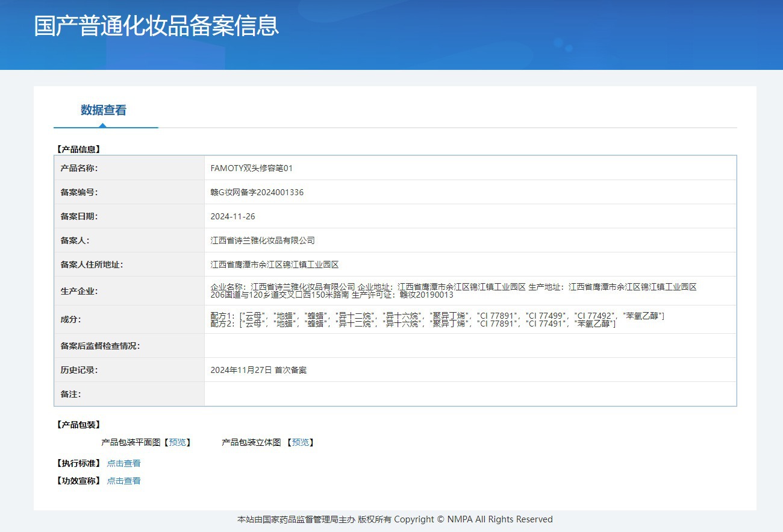This screenshot has height=532, width=783.
Task: Click the 备案编号 row label
Action: (79, 192)
